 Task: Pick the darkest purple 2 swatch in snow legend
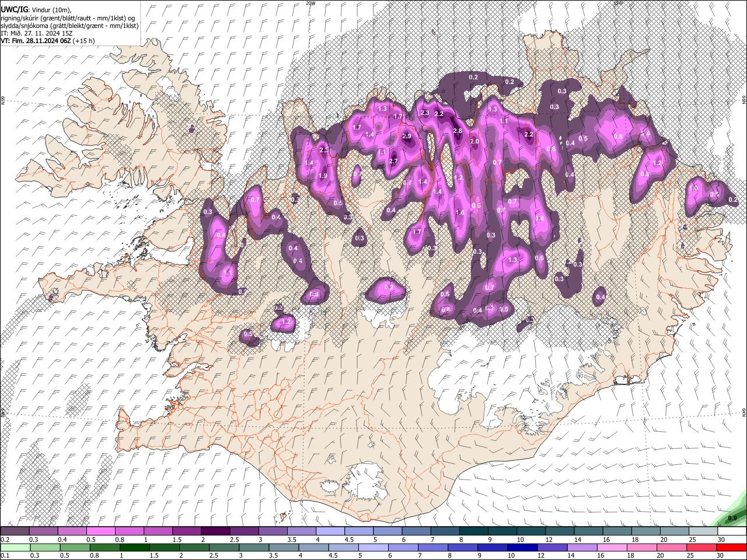[215, 531]
